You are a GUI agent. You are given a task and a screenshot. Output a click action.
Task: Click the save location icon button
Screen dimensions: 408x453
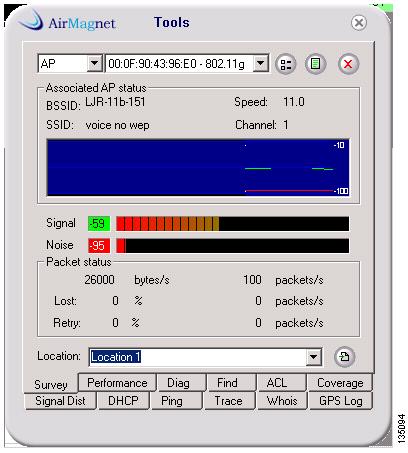pos(344,357)
